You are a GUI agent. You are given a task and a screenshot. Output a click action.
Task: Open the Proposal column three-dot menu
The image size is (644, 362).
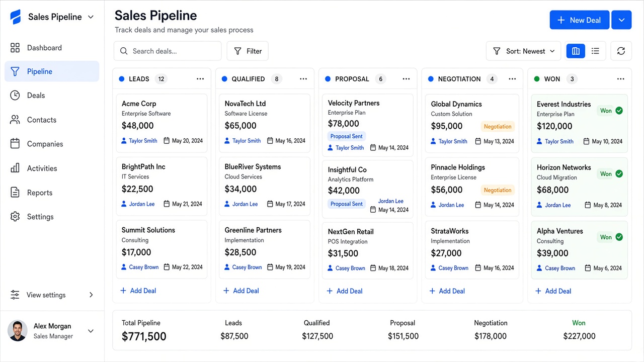[x=407, y=79]
